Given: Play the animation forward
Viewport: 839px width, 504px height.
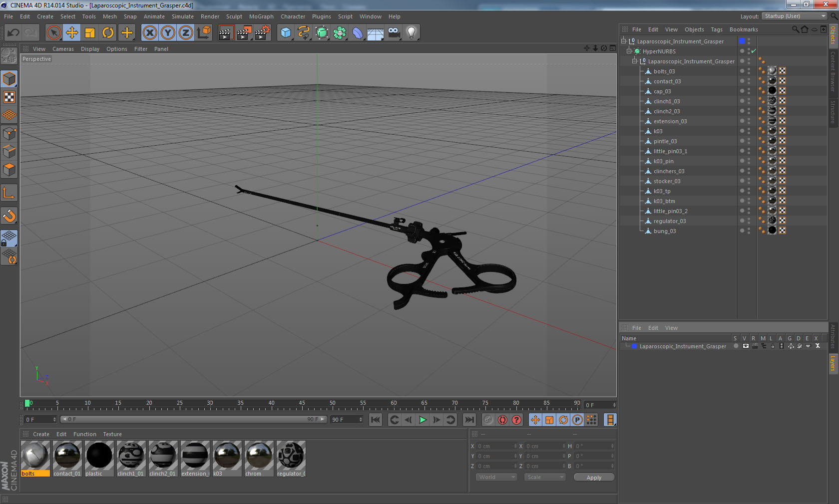Looking at the screenshot, I should (422, 420).
